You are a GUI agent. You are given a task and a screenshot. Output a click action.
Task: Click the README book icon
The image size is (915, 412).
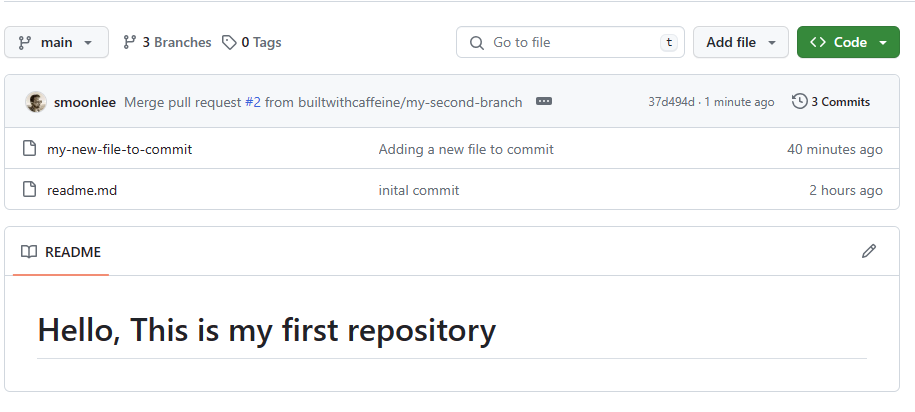[29, 252]
